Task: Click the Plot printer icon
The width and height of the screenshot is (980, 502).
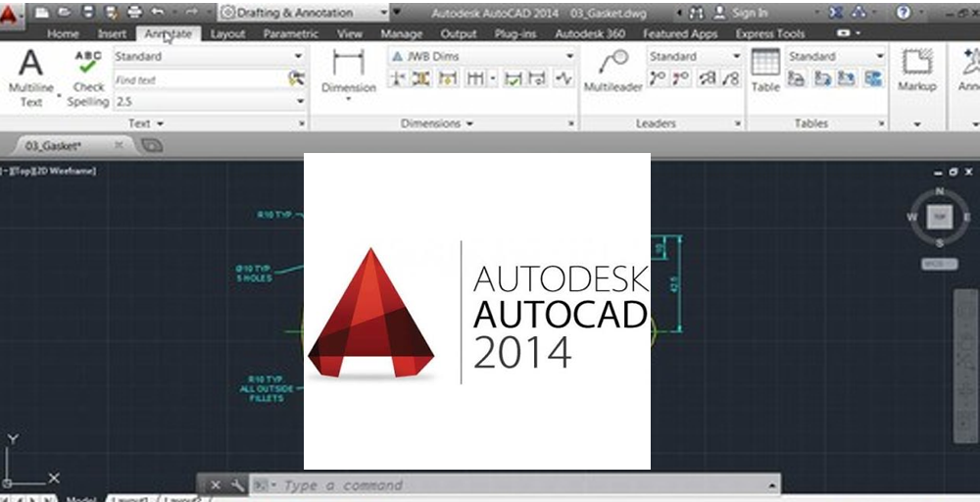Action: [x=134, y=12]
